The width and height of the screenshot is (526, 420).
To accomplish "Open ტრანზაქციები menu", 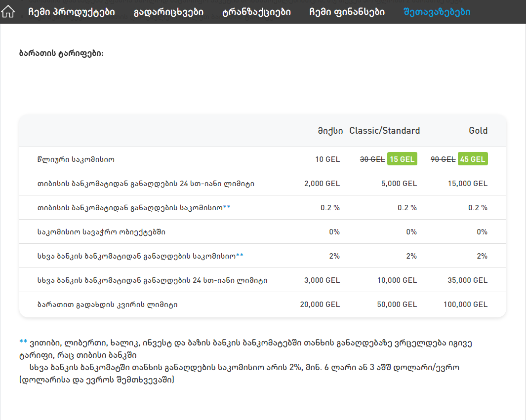I will [256, 12].
